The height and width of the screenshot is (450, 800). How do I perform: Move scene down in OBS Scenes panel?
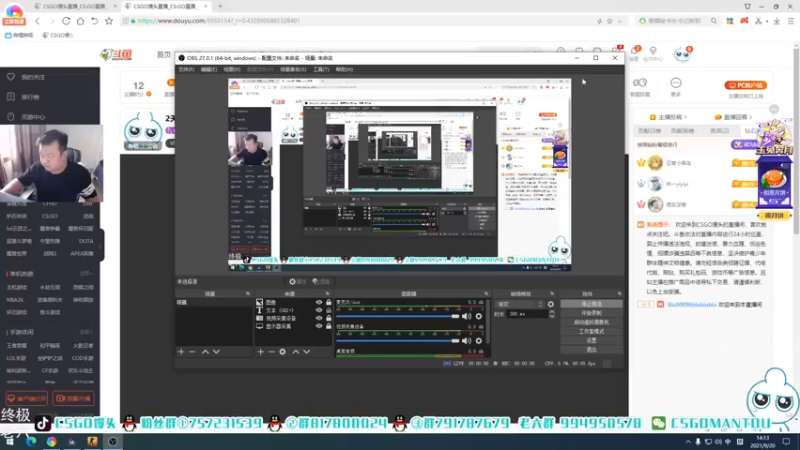pyautogui.click(x=216, y=352)
